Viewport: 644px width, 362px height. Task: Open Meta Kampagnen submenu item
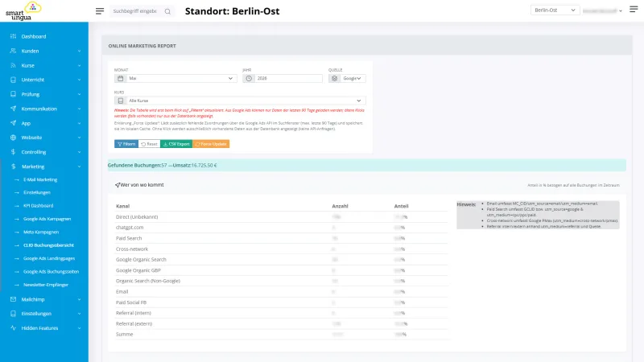coord(41,232)
